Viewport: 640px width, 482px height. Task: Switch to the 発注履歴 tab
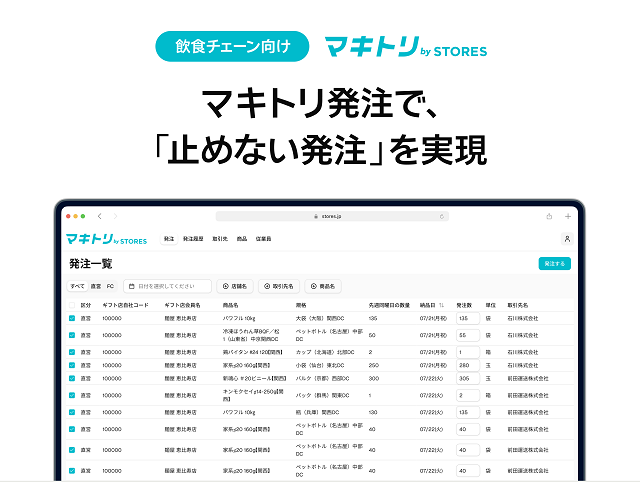(193, 240)
